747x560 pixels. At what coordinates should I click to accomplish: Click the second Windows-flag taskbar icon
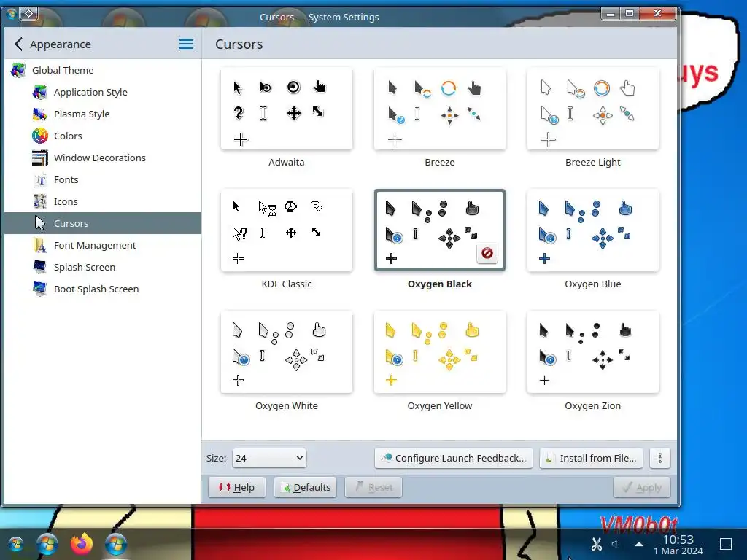[47, 544]
